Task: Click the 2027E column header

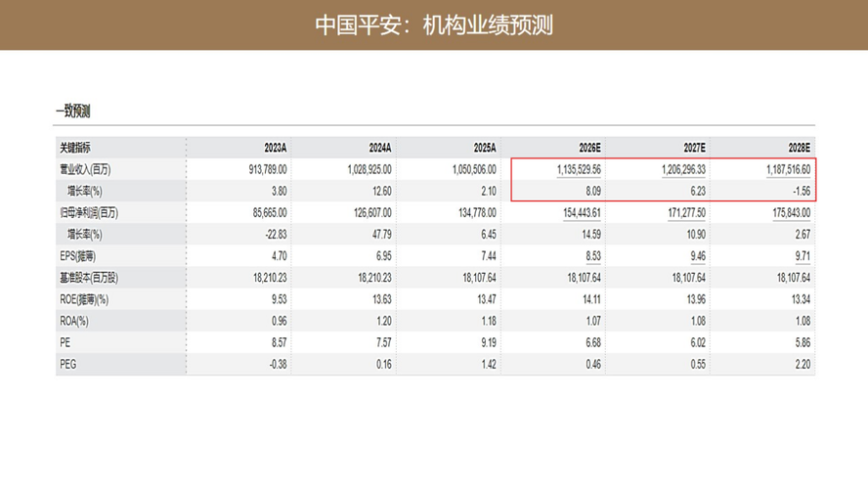Action: pyautogui.click(x=695, y=148)
